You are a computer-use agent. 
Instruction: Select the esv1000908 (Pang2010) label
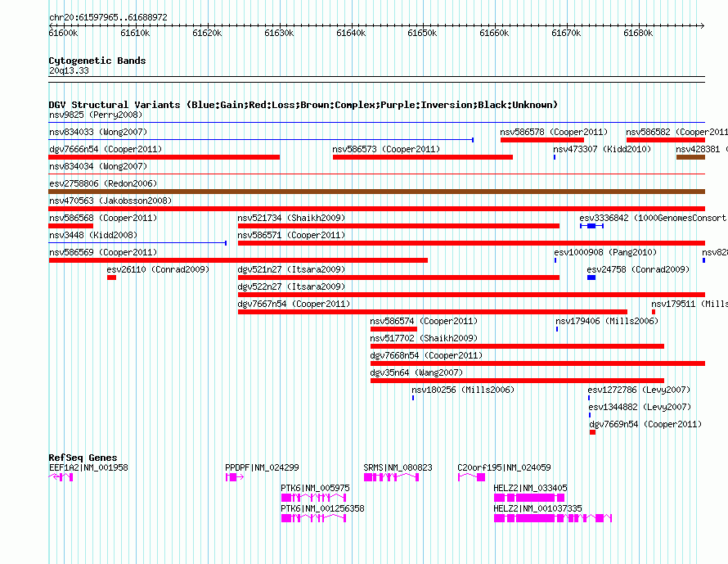[x=605, y=252]
